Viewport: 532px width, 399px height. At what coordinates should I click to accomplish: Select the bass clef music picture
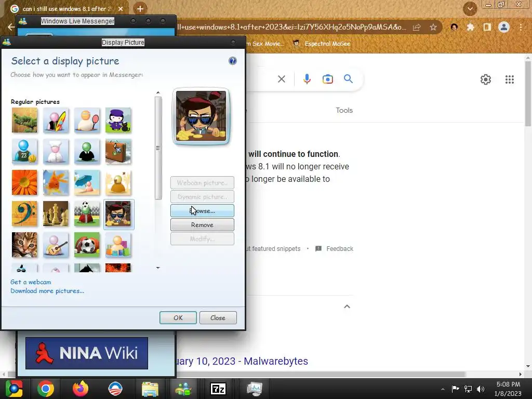pyautogui.click(x=24, y=214)
